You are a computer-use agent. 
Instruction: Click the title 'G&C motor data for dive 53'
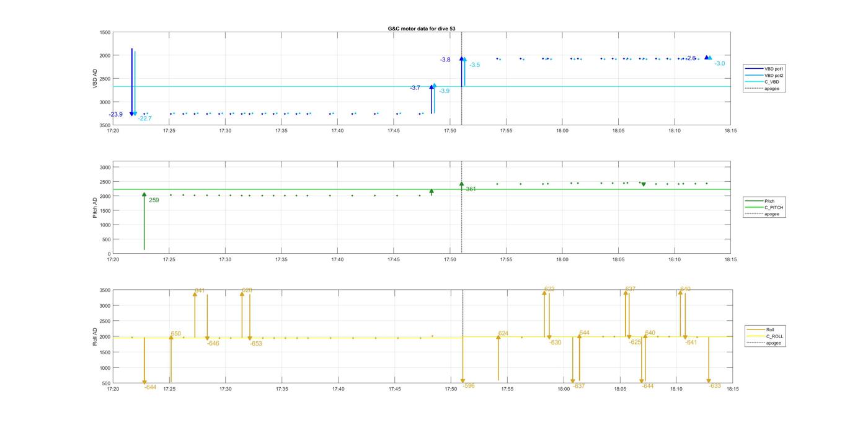pyautogui.click(x=421, y=29)
